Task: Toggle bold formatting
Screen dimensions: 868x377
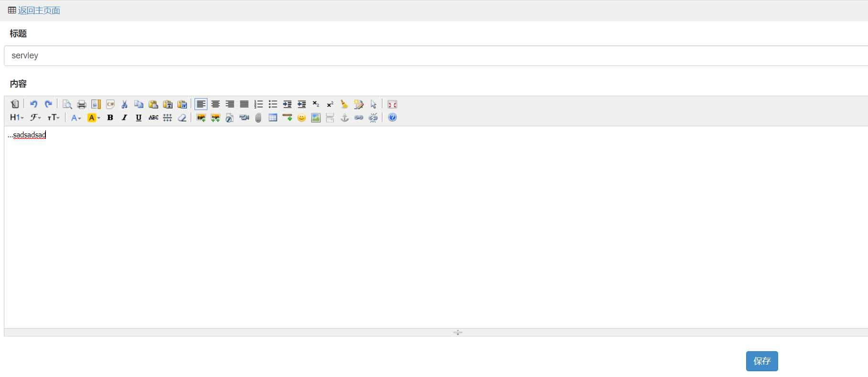Action: [x=110, y=117]
